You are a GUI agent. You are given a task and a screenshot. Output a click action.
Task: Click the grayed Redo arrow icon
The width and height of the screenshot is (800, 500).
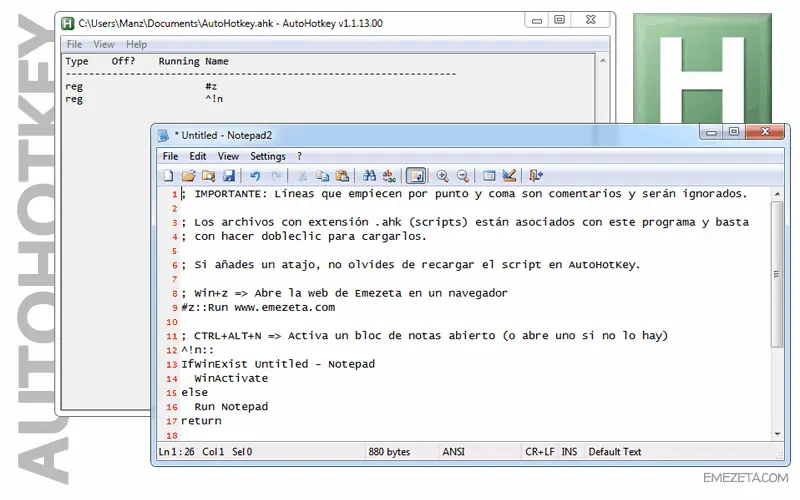pyautogui.click(x=276, y=176)
